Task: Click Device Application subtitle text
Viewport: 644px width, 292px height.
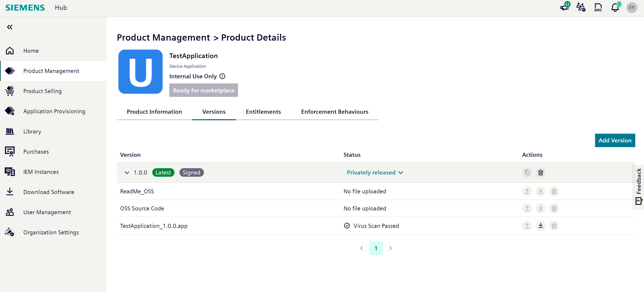Action: tap(187, 66)
